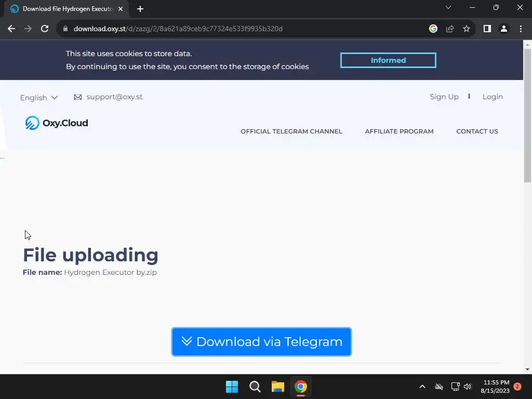Reload the page with the refresh icon
532x399 pixels.
pos(45,29)
